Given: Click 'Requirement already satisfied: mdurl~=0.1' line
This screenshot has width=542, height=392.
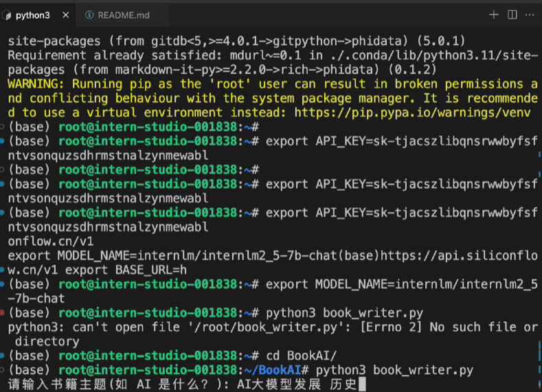Looking at the screenshot, I should (273, 55).
